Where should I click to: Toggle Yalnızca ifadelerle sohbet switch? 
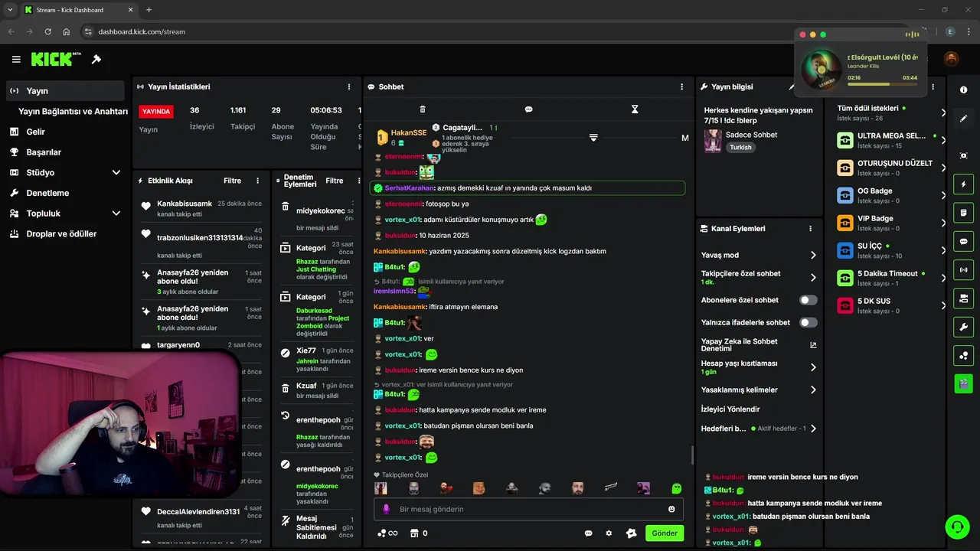click(808, 322)
